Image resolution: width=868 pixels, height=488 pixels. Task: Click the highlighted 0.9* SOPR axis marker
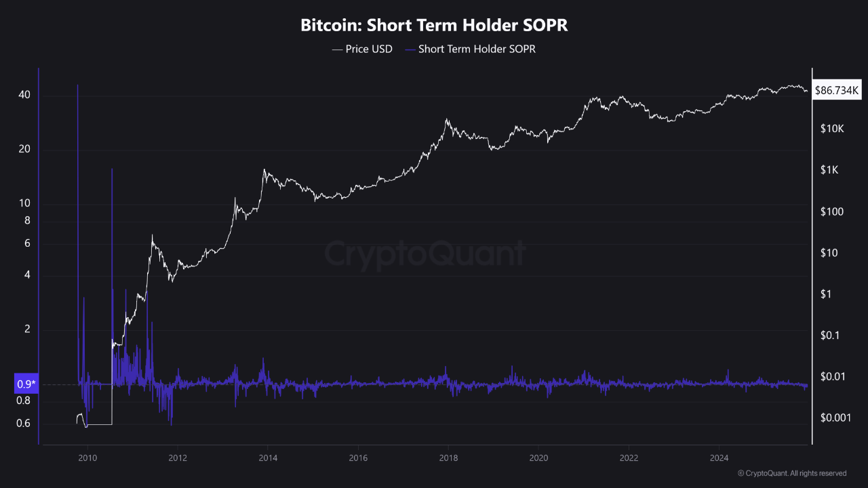[x=26, y=384]
